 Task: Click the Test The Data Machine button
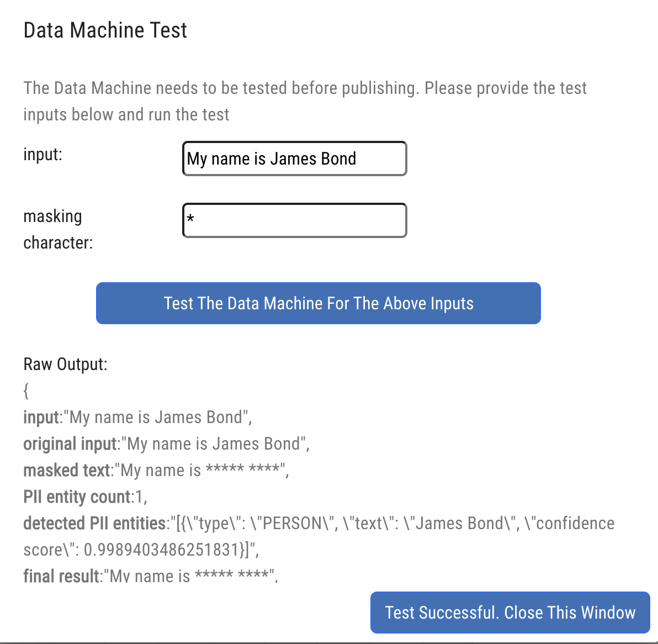318,303
